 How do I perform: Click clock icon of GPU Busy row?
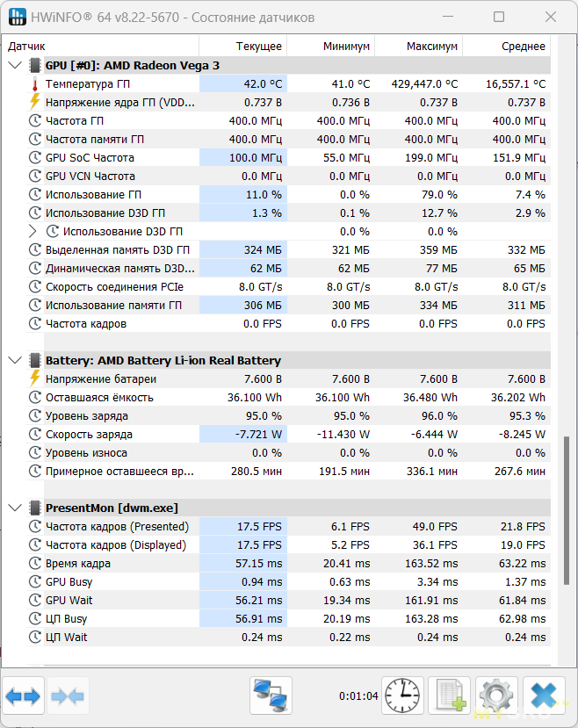tap(35, 581)
